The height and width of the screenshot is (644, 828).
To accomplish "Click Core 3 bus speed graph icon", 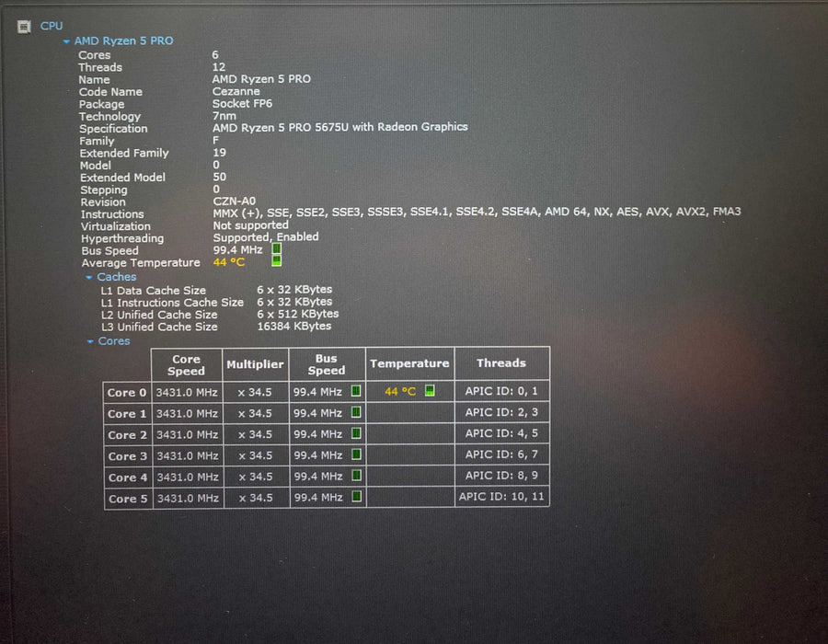I will click(x=356, y=454).
